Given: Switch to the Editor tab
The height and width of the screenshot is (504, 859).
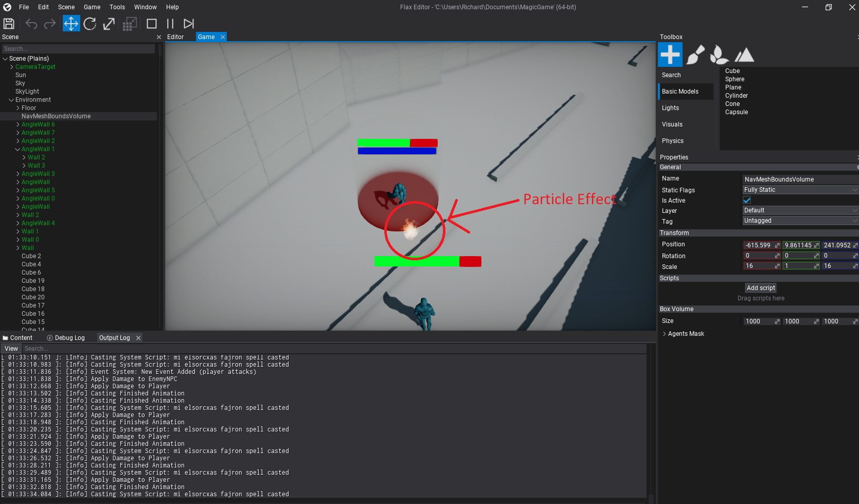Looking at the screenshot, I should [175, 37].
